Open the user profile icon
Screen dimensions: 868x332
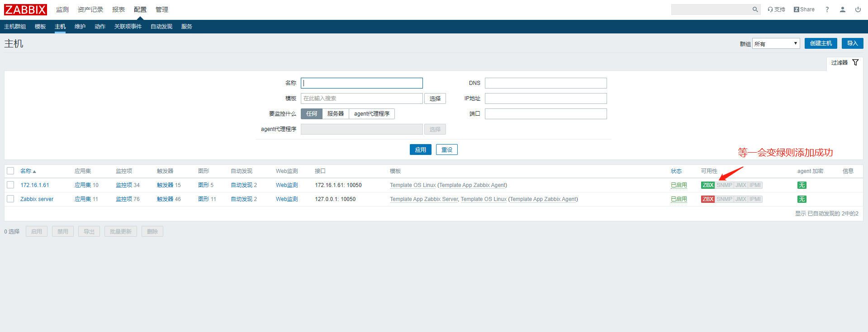click(843, 9)
